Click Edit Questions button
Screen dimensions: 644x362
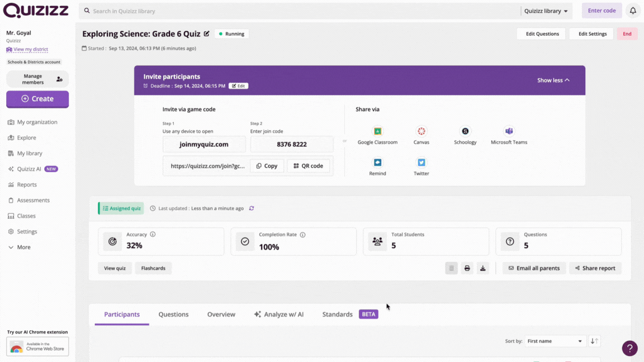click(542, 34)
